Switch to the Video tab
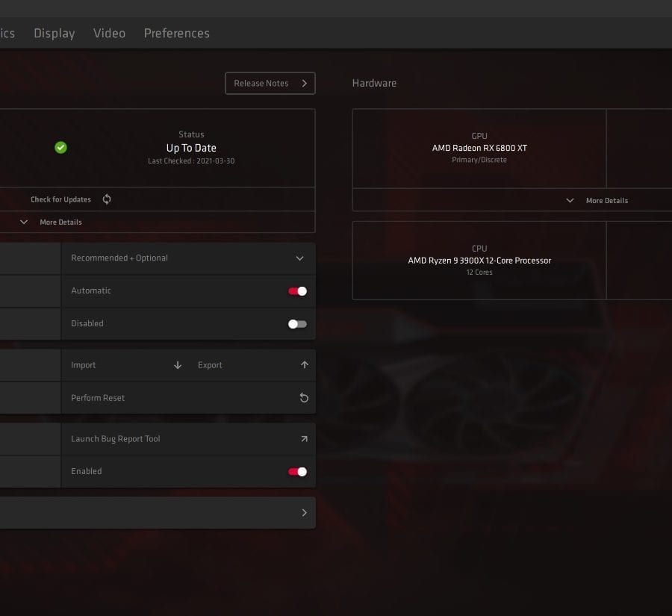The height and width of the screenshot is (616, 672). click(x=109, y=33)
